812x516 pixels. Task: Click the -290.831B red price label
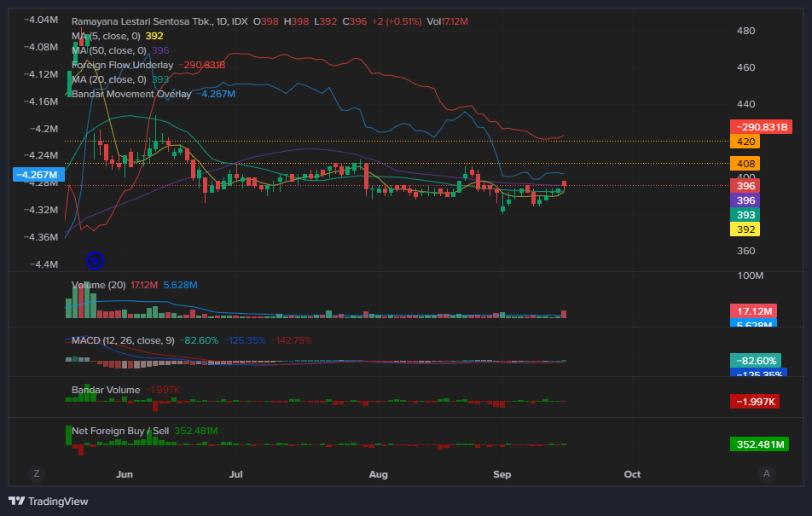761,127
